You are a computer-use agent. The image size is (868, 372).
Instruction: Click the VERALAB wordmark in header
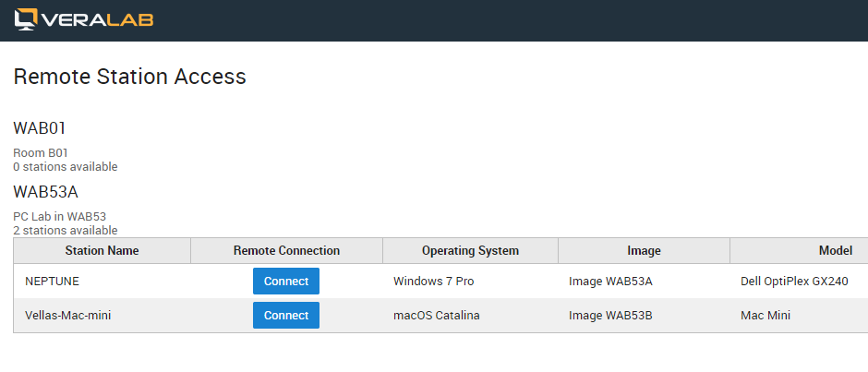click(97, 19)
